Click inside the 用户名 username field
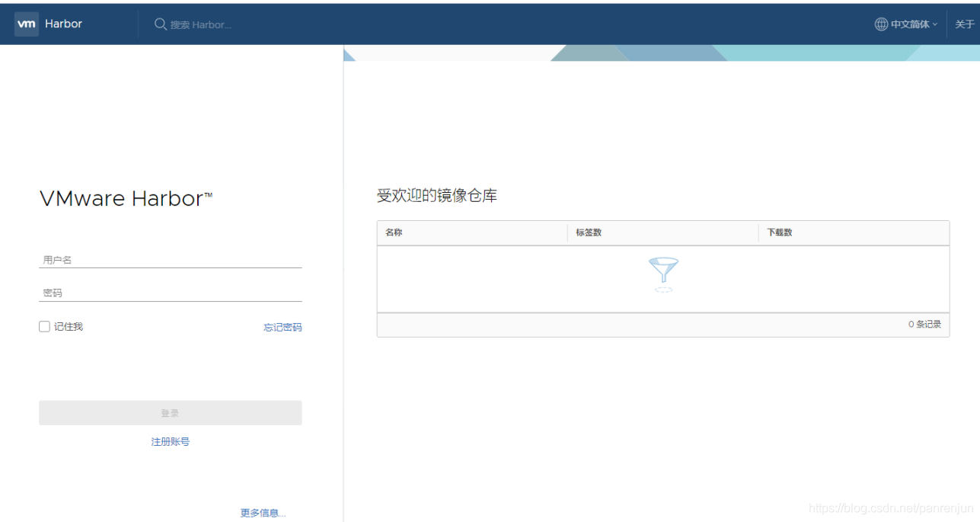 (x=170, y=258)
